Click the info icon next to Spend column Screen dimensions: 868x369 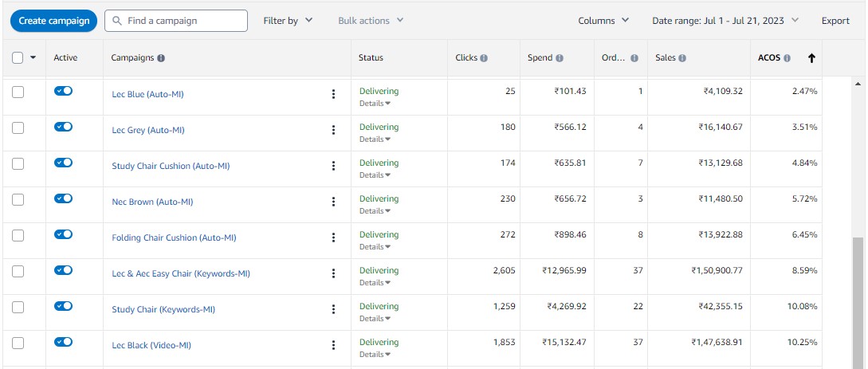tap(560, 58)
